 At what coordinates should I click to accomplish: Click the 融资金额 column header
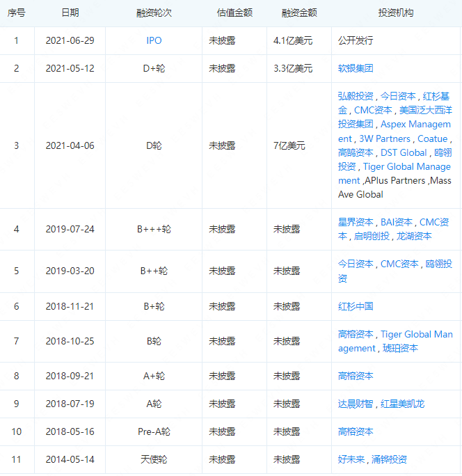[299, 13]
